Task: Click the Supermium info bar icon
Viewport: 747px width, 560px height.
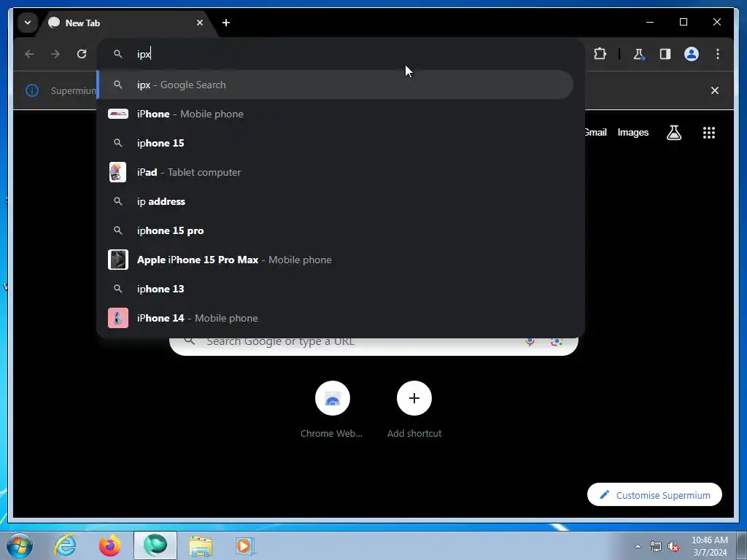Action: [x=32, y=90]
